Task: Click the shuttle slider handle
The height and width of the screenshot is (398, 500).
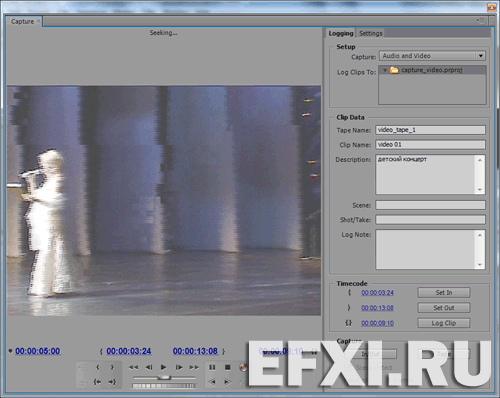Action: pyautogui.click(x=164, y=377)
